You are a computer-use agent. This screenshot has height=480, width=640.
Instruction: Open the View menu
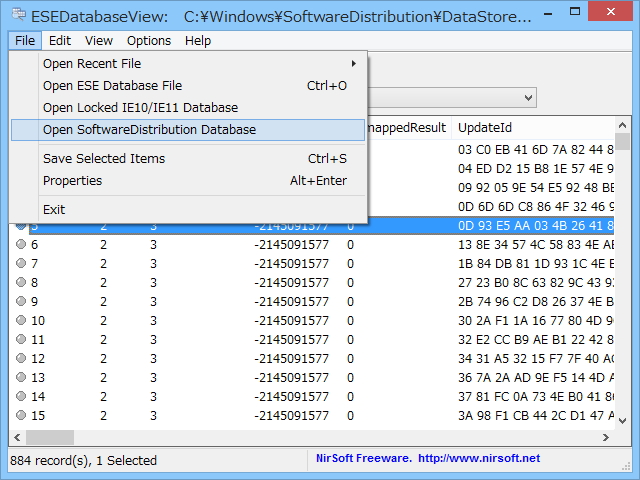(x=98, y=41)
